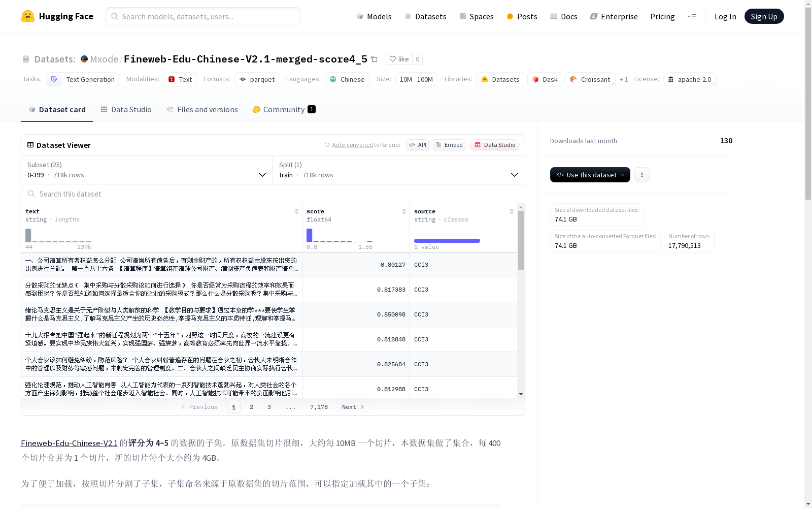This screenshot has width=812, height=508.
Task: Open Datasets in the top navigation
Action: 425,16
